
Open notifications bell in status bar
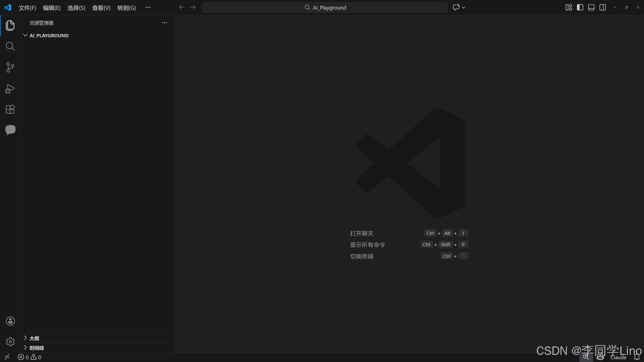[637, 357]
